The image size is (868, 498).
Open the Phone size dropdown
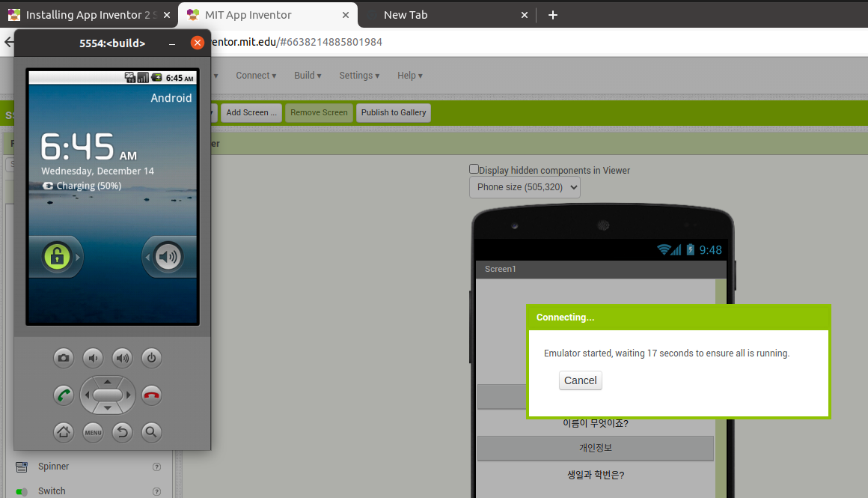(525, 187)
